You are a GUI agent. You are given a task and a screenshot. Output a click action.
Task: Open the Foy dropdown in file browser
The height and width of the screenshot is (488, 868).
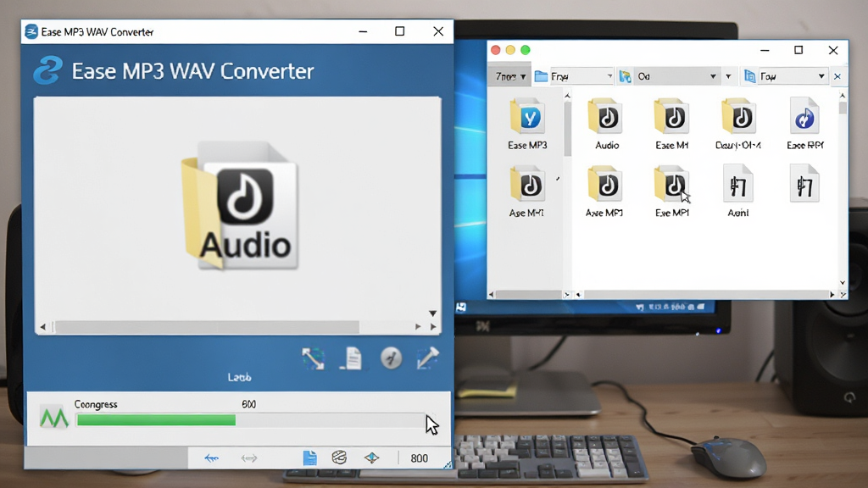(x=785, y=76)
